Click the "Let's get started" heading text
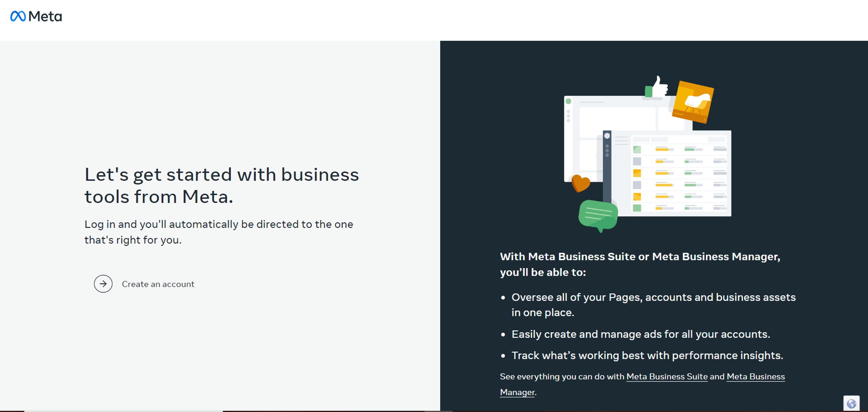This screenshot has width=868, height=412. point(221,186)
